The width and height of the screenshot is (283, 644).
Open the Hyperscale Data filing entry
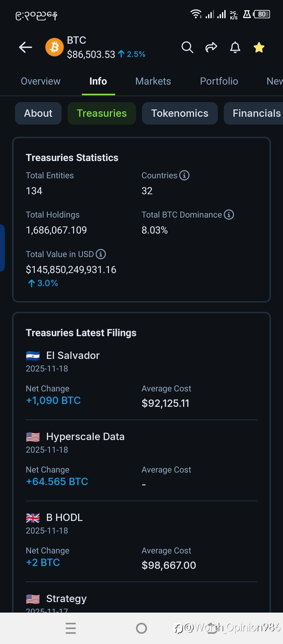[85, 437]
